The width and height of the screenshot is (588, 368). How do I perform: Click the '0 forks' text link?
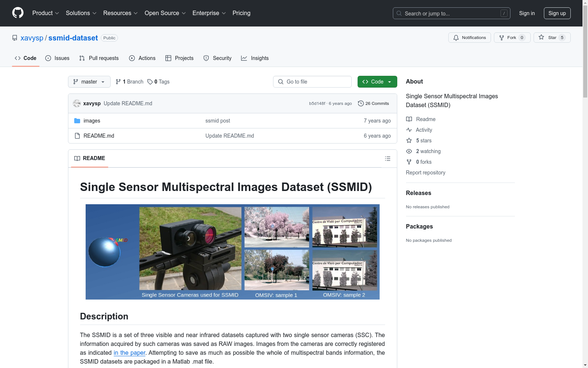click(x=424, y=162)
